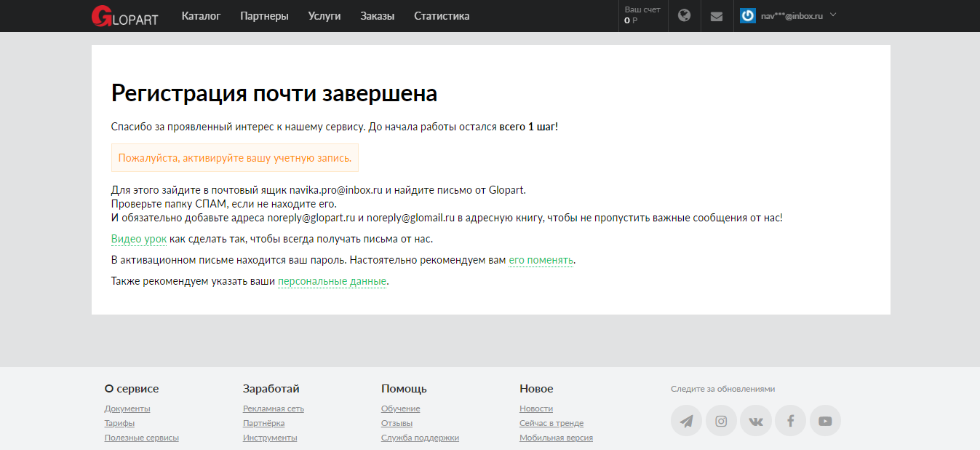Screen dimensions: 980x450
Task: Open Служба поддержки footer link
Action: (x=420, y=438)
